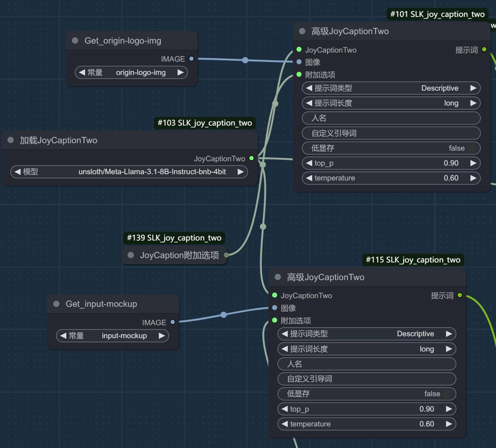The image size is (496, 448).
Task: Click the 图像 input port on node #115
Action: click(275, 308)
